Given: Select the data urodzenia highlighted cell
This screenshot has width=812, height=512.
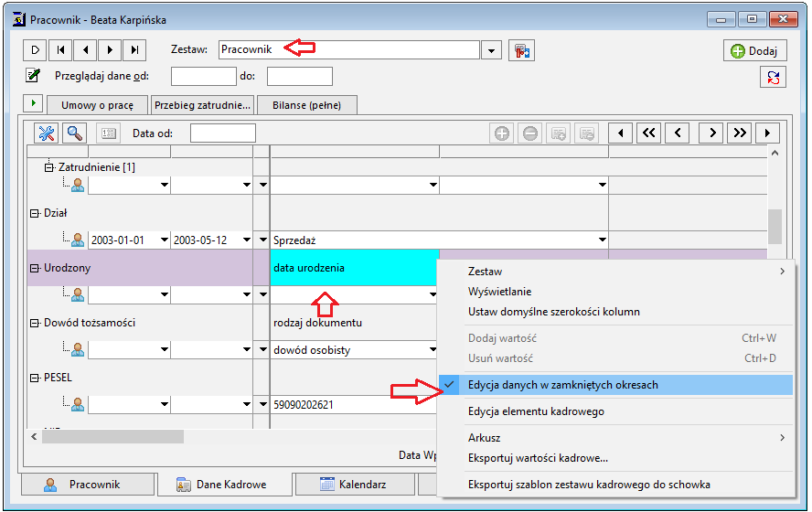Looking at the screenshot, I should point(355,268).
